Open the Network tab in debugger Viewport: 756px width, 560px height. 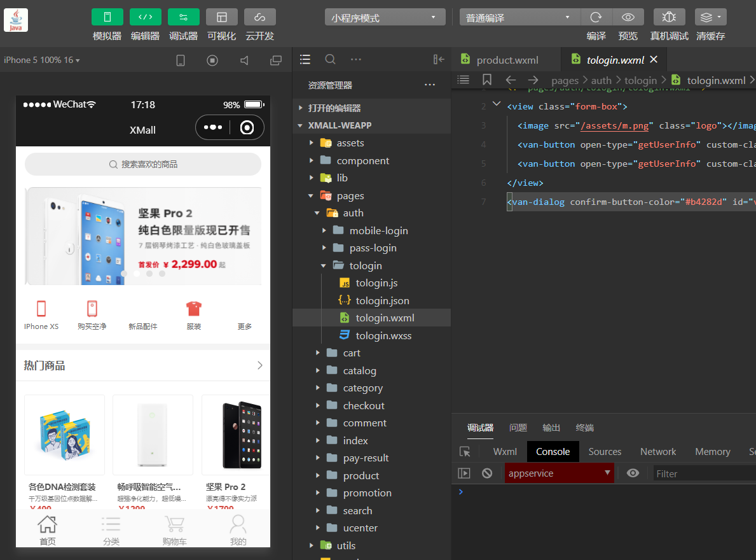pos(657,452)
